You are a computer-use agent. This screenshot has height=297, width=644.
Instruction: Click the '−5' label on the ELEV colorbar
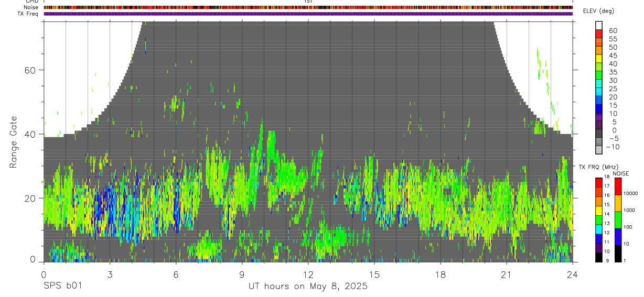click(x=613, y=138)
